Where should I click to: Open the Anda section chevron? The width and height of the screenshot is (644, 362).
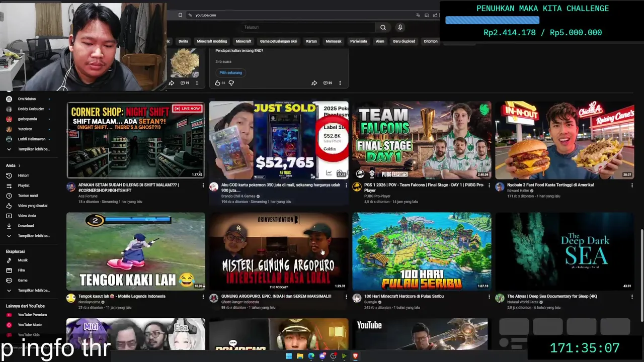pos(19,165)
